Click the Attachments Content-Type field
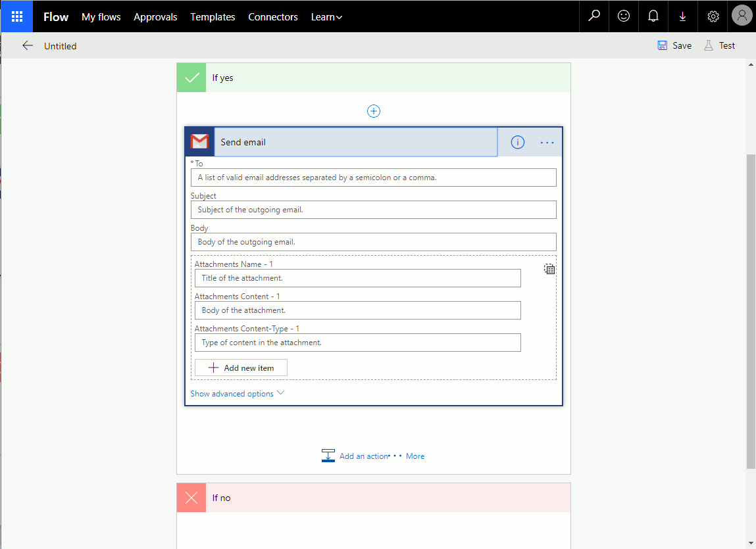Image resolution: width=756 pixels, height=549 pixels. (358, 343)
